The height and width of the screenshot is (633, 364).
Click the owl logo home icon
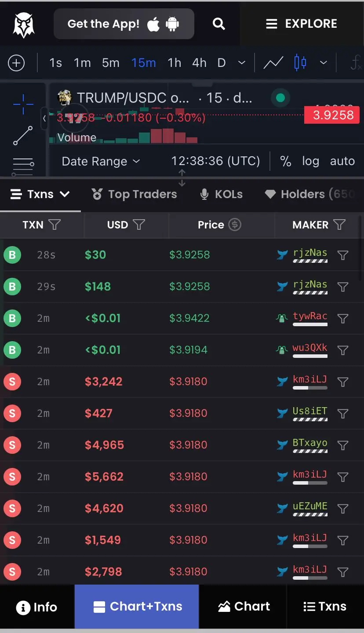[x=23, y=25]
